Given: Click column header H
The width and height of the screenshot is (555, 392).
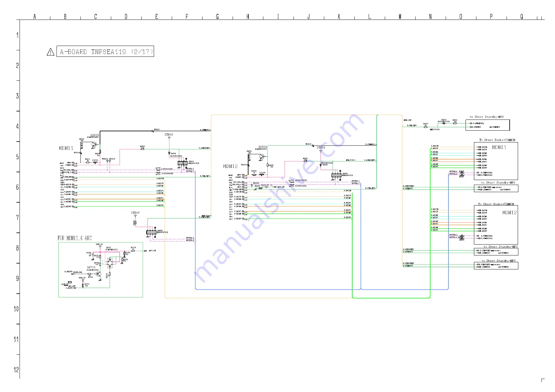Looking at the screenshot, I should 248,16.
